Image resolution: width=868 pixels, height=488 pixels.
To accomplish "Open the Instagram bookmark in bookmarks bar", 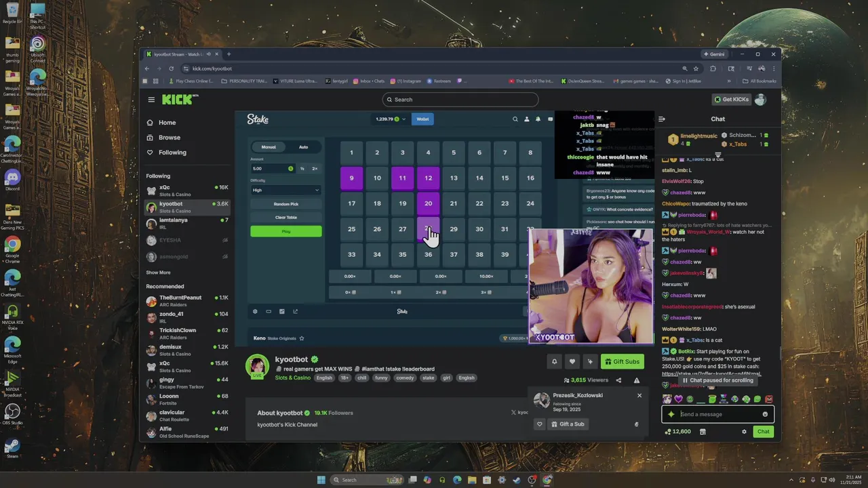I will pos(405,81).
